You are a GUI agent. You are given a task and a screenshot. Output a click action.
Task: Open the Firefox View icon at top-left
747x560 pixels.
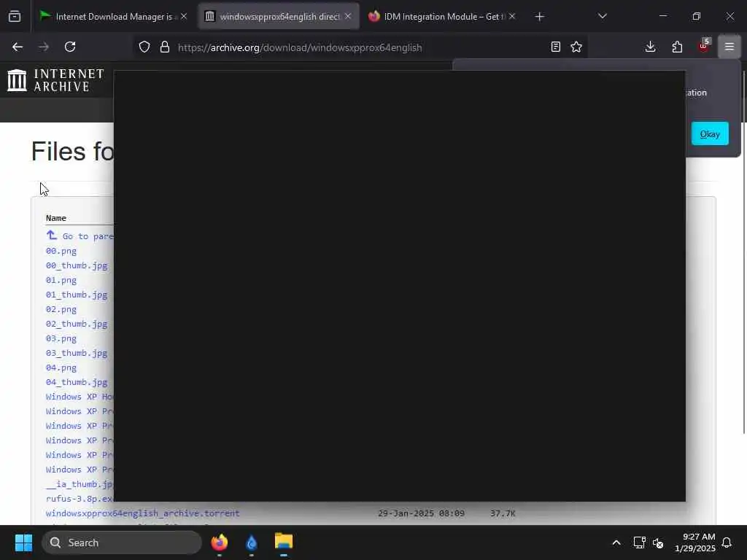point(15,16)
